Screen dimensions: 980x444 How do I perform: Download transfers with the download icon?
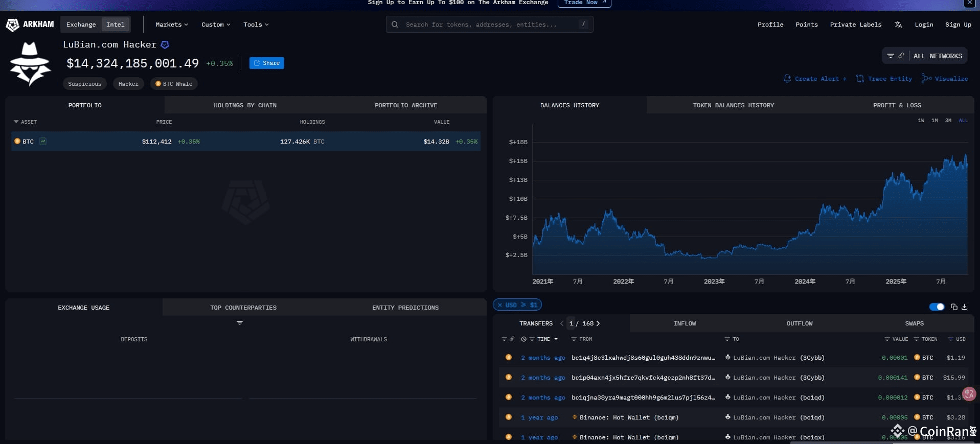pos(964,307)
